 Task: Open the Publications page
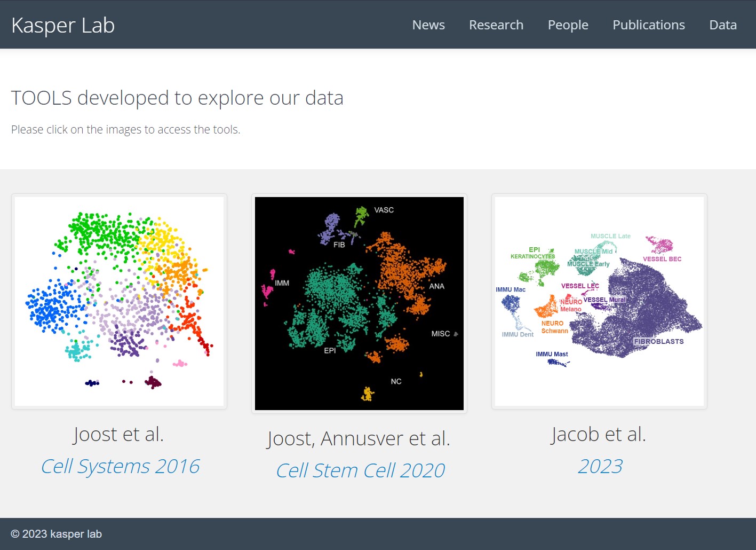(x=648, y=25)
